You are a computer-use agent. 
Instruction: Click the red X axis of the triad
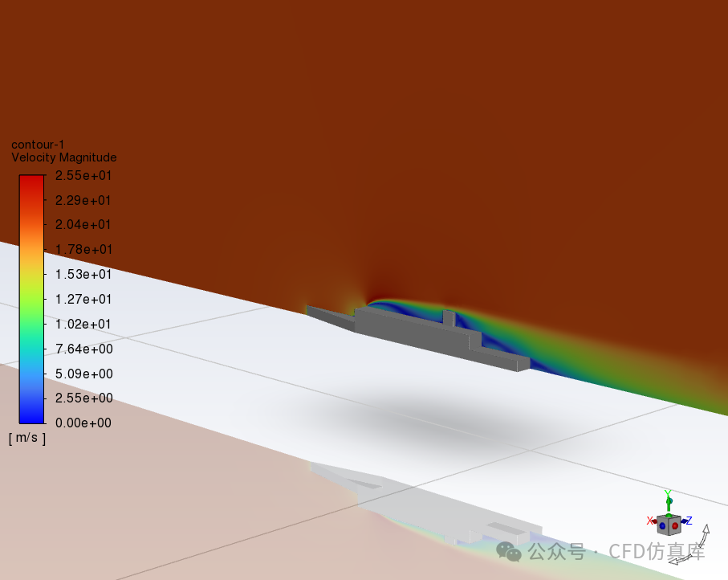pyautogui.click(x=652, y=521)
